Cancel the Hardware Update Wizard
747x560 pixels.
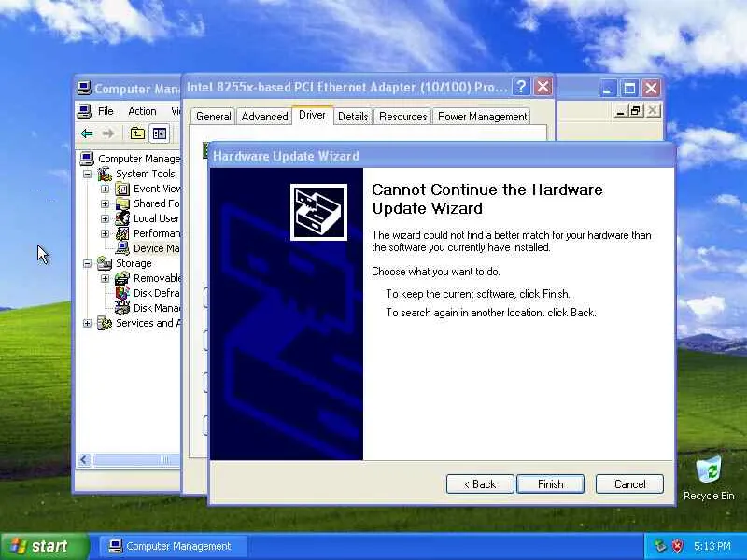pos(629,483)
